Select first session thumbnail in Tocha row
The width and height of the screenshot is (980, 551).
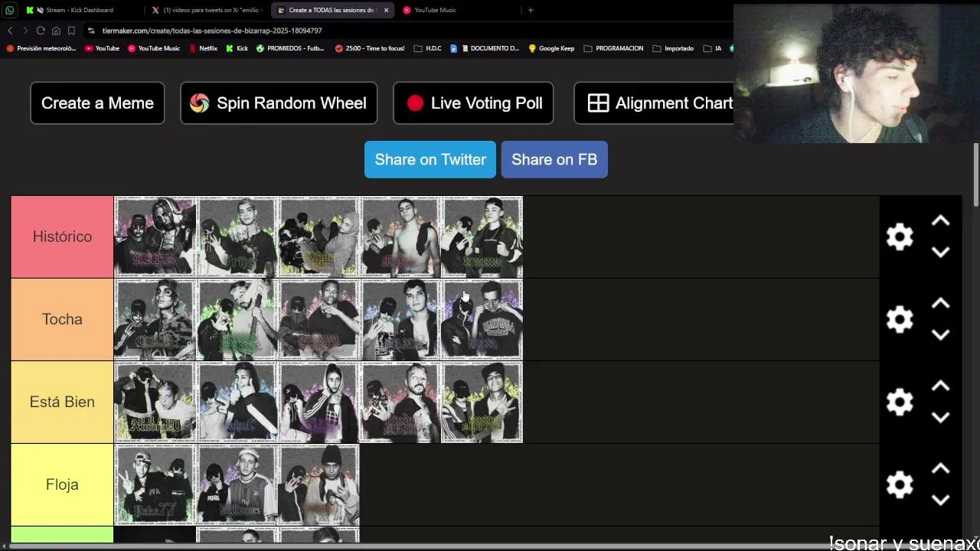[155, 319]
